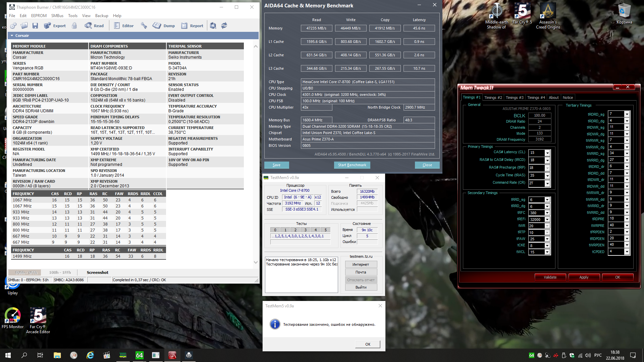Expand the tRFC value dropdown
644x362 pixels.
547,213
